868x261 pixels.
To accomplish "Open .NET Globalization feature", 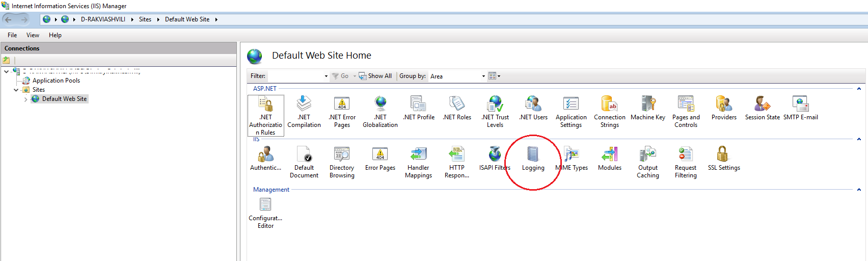I will coord(380,112).
